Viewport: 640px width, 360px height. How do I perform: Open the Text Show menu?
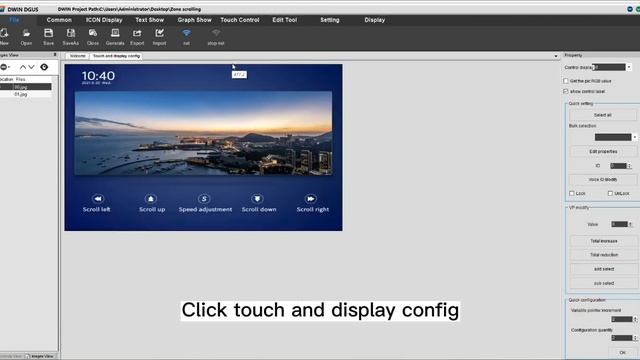[150, 20]
